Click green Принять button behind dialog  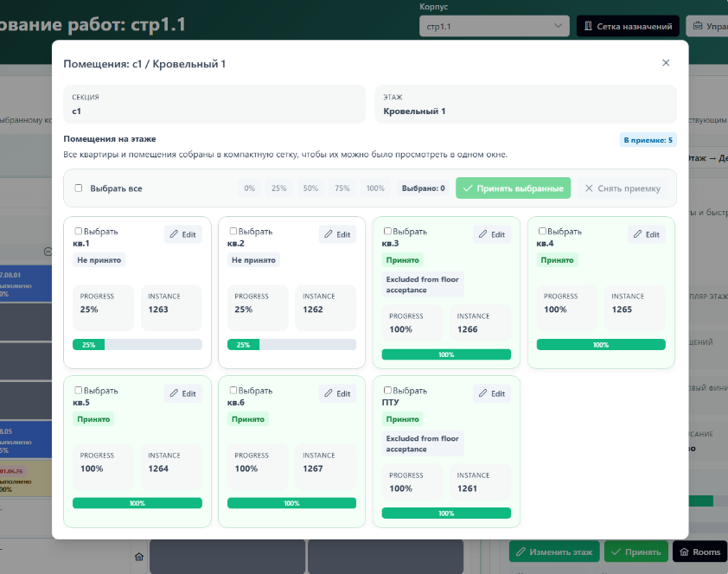(x=636, y=552)
